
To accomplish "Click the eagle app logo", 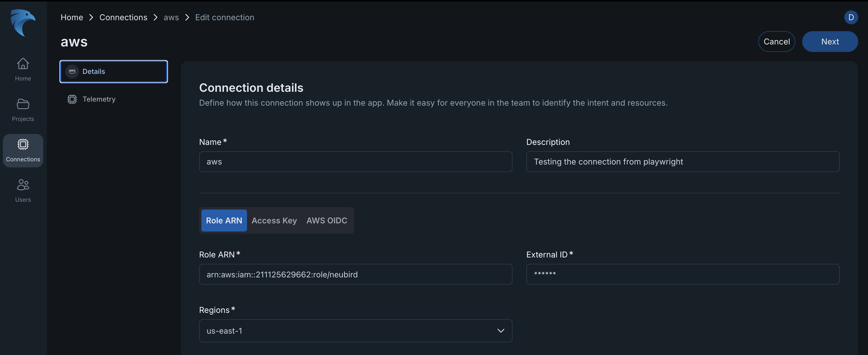I will pos(23,23).
